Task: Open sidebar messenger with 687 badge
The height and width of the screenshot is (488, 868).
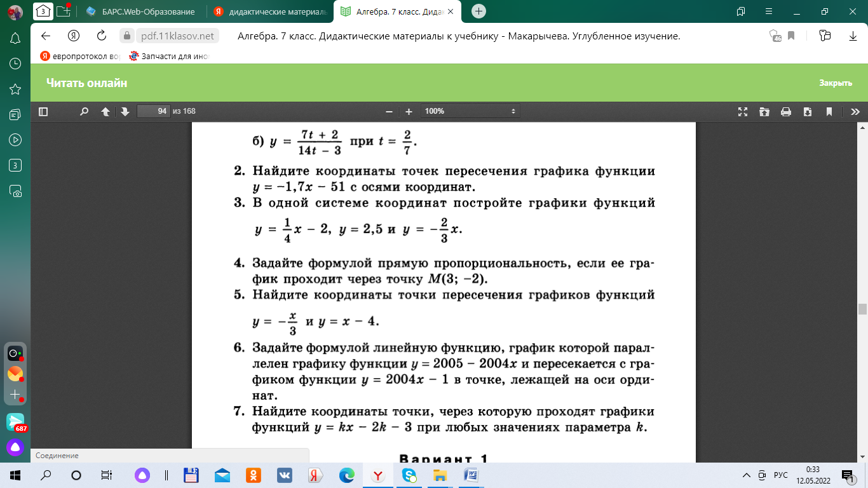Action: click(16, 422)
